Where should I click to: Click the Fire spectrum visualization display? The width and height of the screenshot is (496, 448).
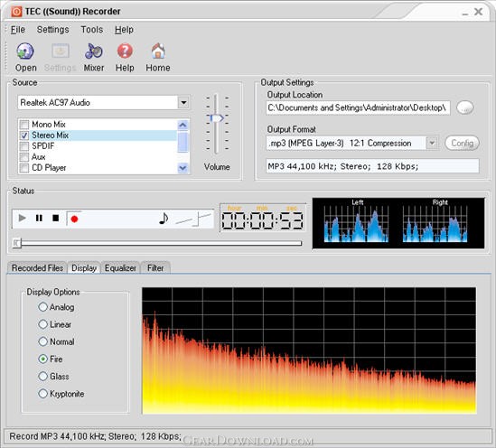(x=309, y=350)
